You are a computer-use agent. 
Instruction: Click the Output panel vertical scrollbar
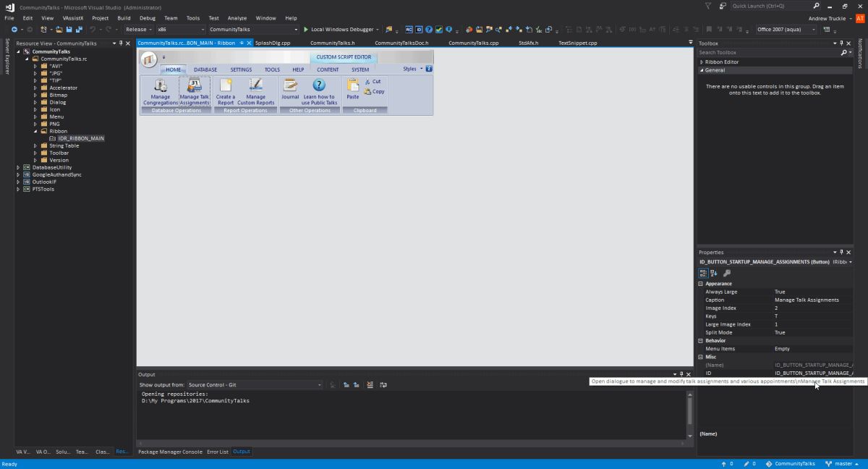689,414
